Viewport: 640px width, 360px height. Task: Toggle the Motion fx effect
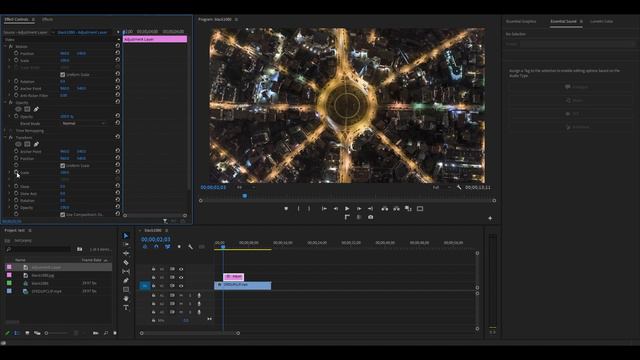11,46
